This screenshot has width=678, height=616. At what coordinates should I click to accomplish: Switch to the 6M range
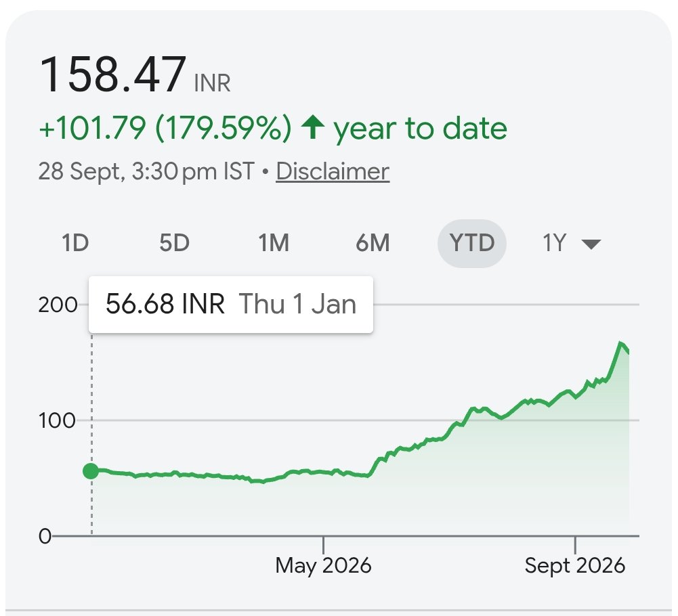tap(373, 243)
